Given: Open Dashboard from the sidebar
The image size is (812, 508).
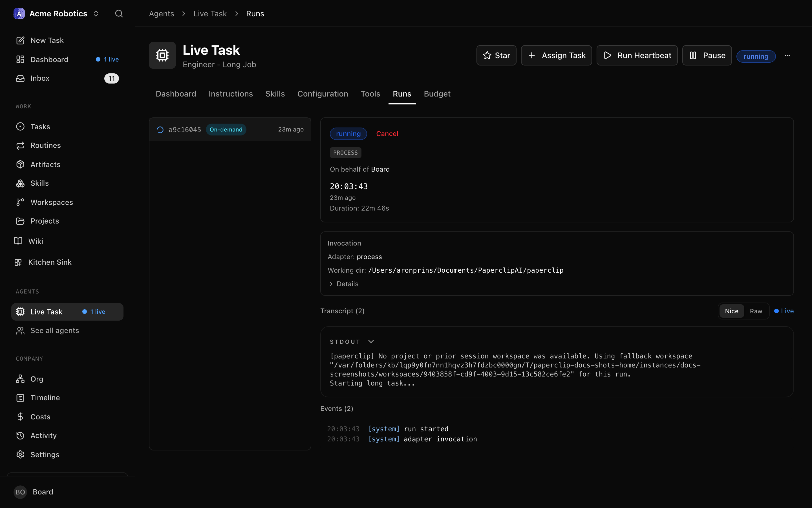Looking at the screenshot, I should click(67, 60).
